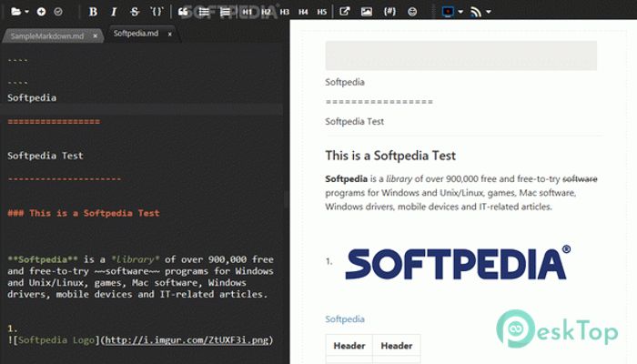637x364 pixels.
Task: Expand the screen capture dropdown arrow
Action: pyautogui.click(x=460, y=12)
